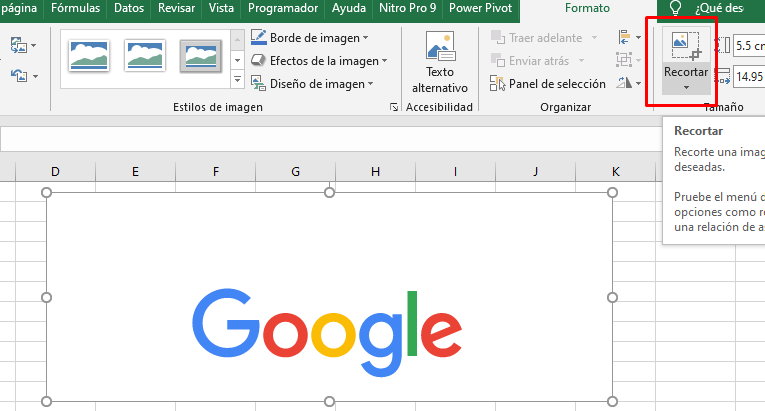Click the image right-middle resize handle
Screen dimensions: 765x411
[612, 297]
